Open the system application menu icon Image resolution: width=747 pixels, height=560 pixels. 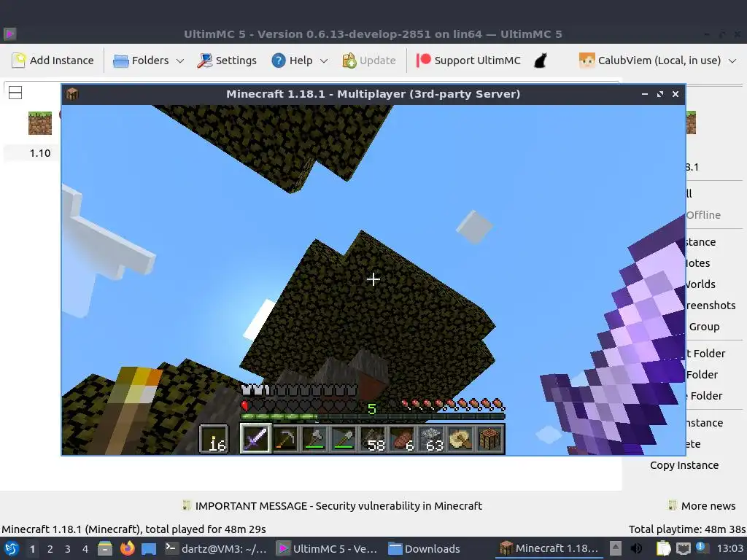[x=12, y=548]
